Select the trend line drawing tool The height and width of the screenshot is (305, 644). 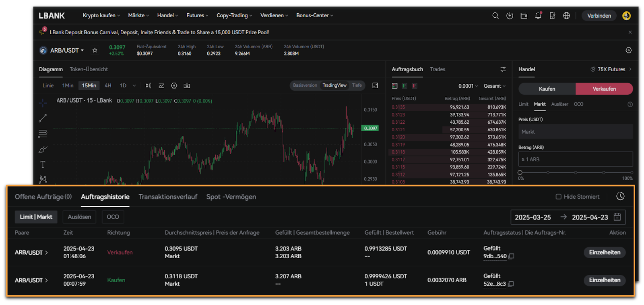[43, 118]
